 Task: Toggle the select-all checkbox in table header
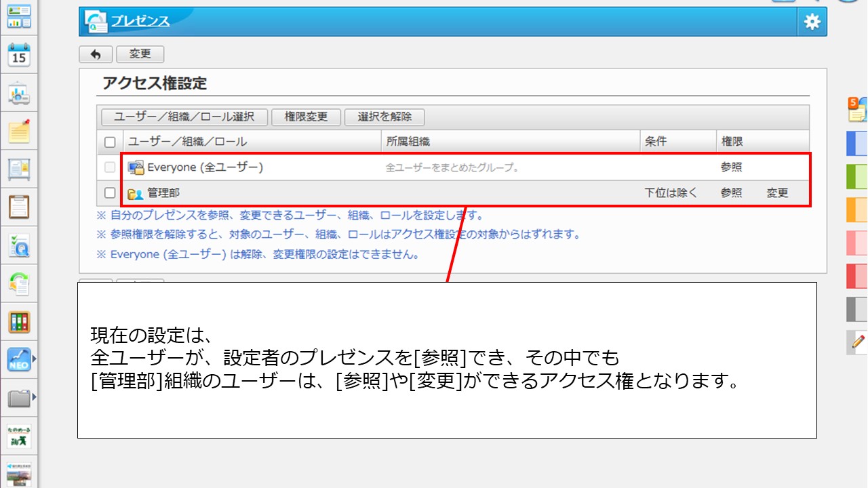[110, 142]
